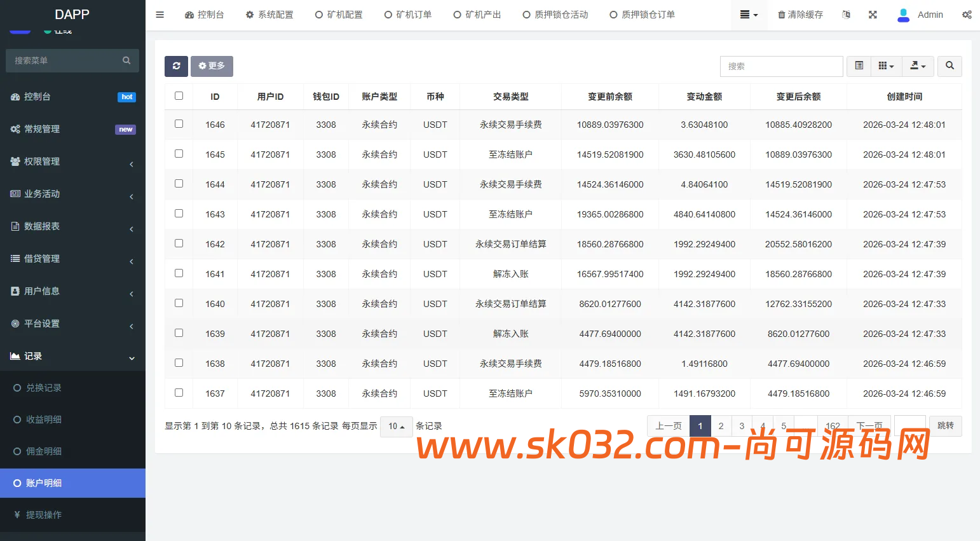
Task: Switch to the 质押锁仓活动 tab
Action: tap(555, 15)
